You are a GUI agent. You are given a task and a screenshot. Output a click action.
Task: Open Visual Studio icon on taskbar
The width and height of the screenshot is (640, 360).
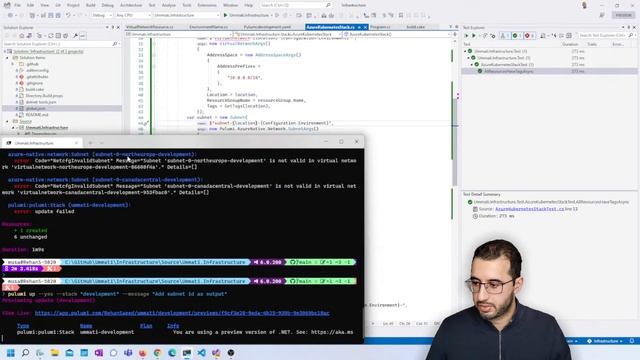[216, 353]
